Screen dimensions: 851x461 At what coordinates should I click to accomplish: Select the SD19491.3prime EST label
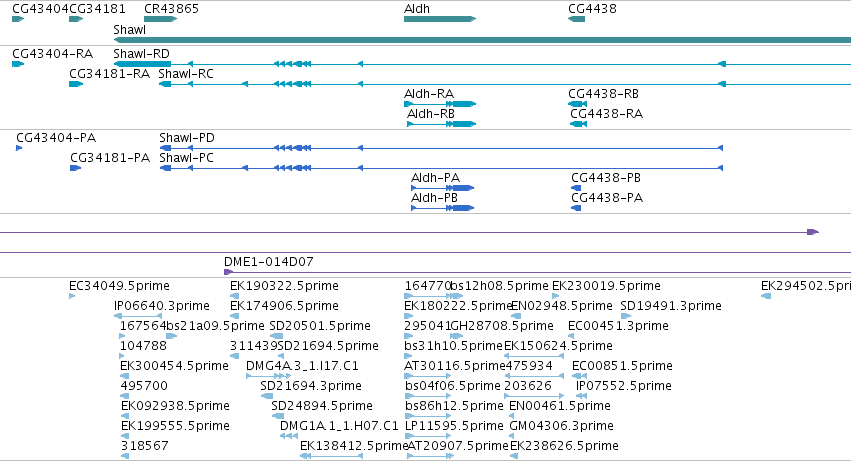[x=671, y=306]
